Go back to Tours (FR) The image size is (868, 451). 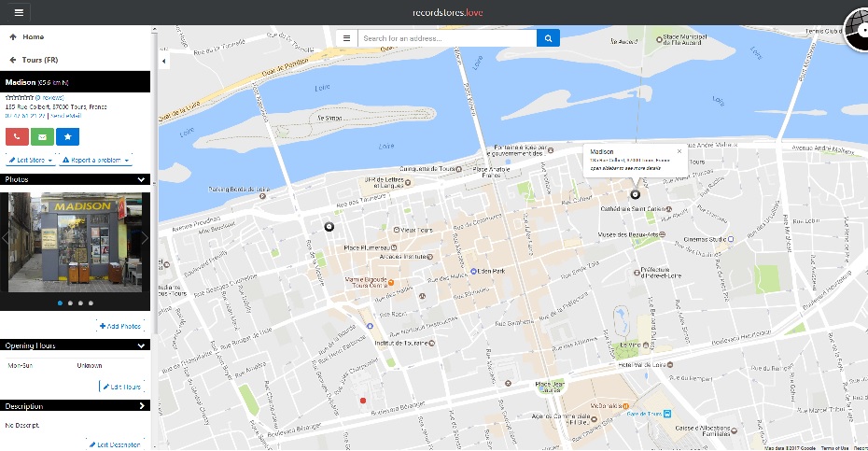[37, 60]
